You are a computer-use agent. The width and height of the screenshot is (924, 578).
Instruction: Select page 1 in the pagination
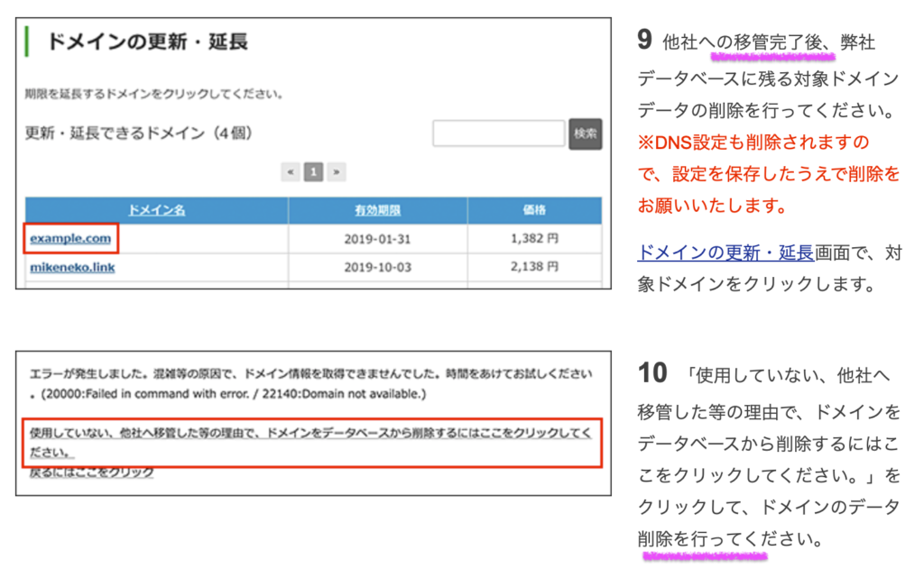click(313, 171)
